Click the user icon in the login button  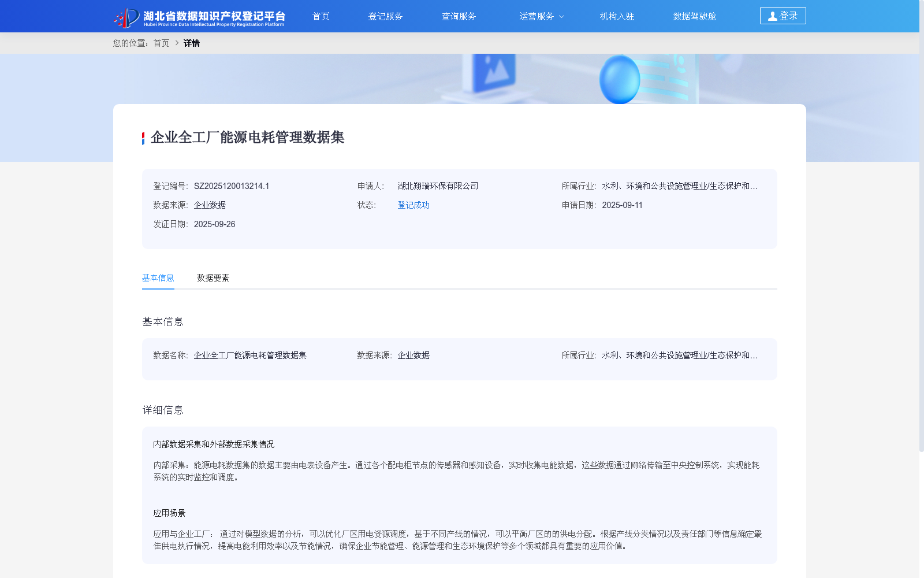tap(772, 16)
